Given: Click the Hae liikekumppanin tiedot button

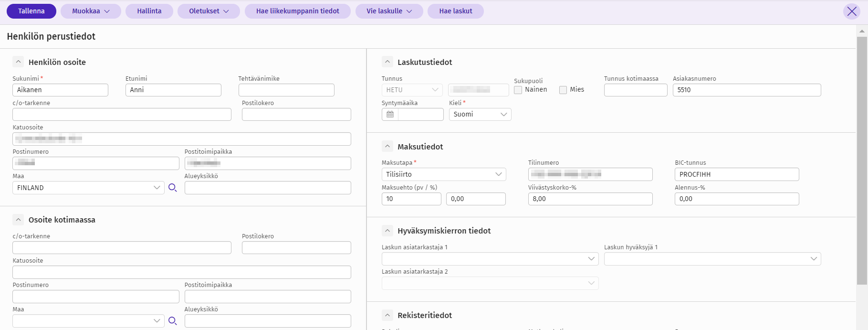Looking at the screenshot, I should coord(297,11).
